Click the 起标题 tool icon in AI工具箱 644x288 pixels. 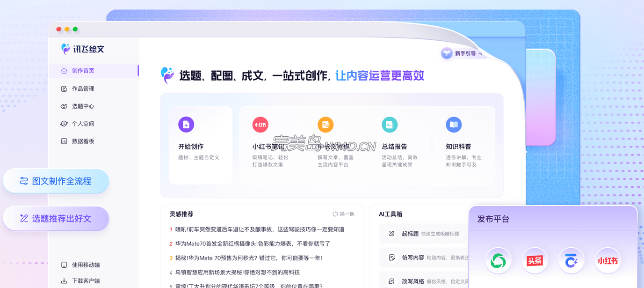[x=391, y=234]
